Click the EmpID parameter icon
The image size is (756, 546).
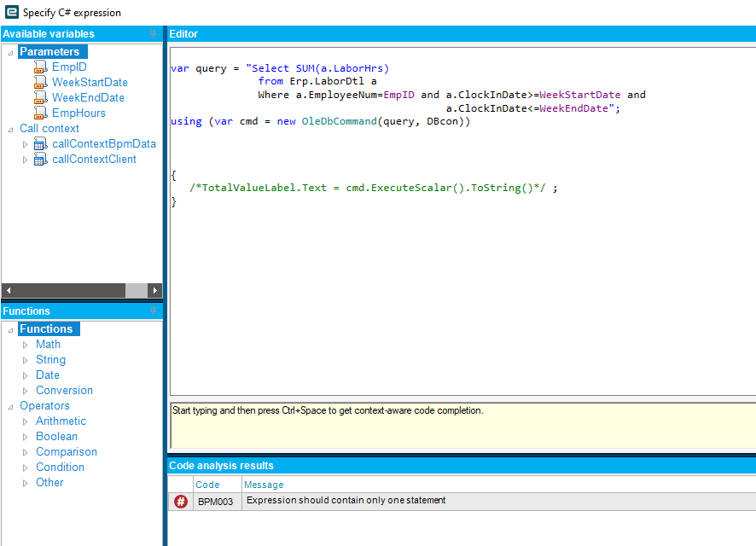coord(40,67)
